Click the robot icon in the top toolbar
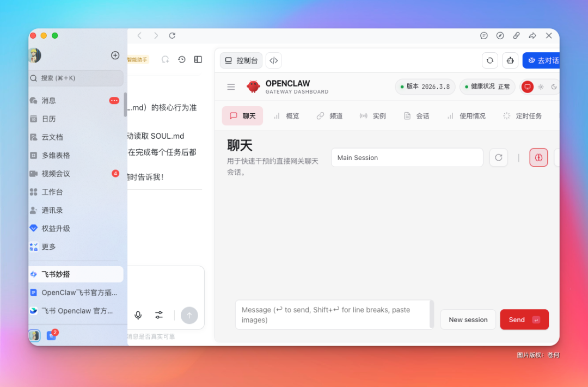The image size is (588, 387). (510, 60)
